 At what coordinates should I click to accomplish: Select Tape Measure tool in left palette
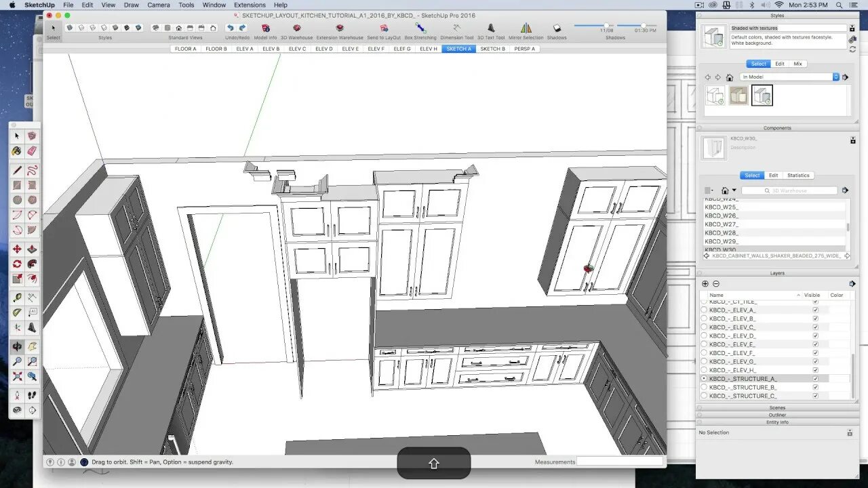[x=17, y=298]
